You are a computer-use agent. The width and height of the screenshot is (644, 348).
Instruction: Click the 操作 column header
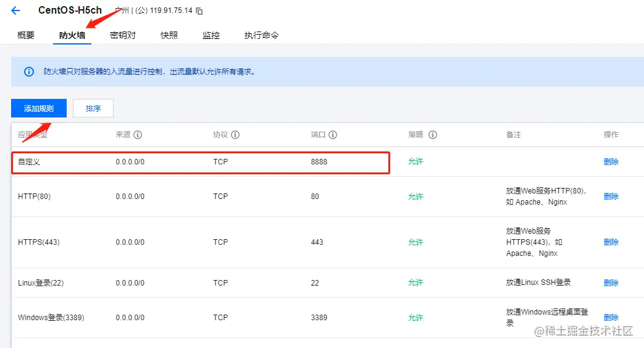coord(611,135)
